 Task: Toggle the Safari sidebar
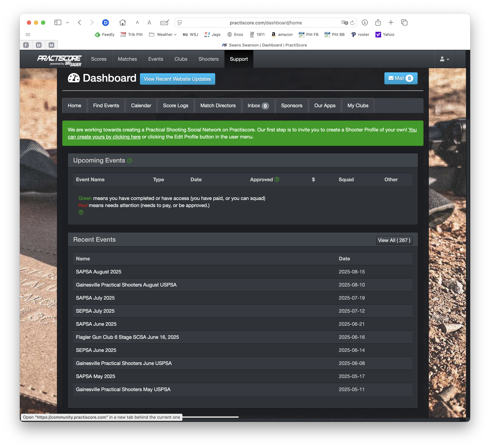(x=58, y=23)
